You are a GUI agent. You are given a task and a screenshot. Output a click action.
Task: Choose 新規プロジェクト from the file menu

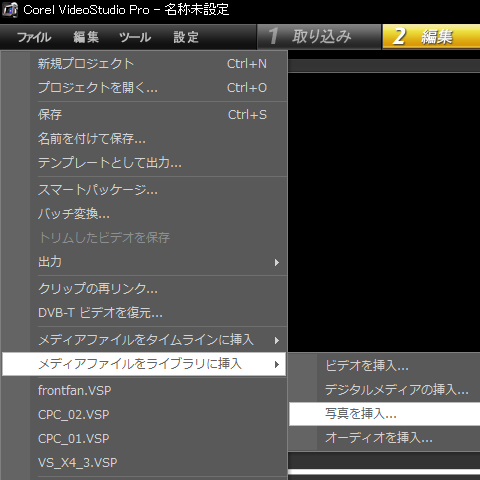pos(144,64)
